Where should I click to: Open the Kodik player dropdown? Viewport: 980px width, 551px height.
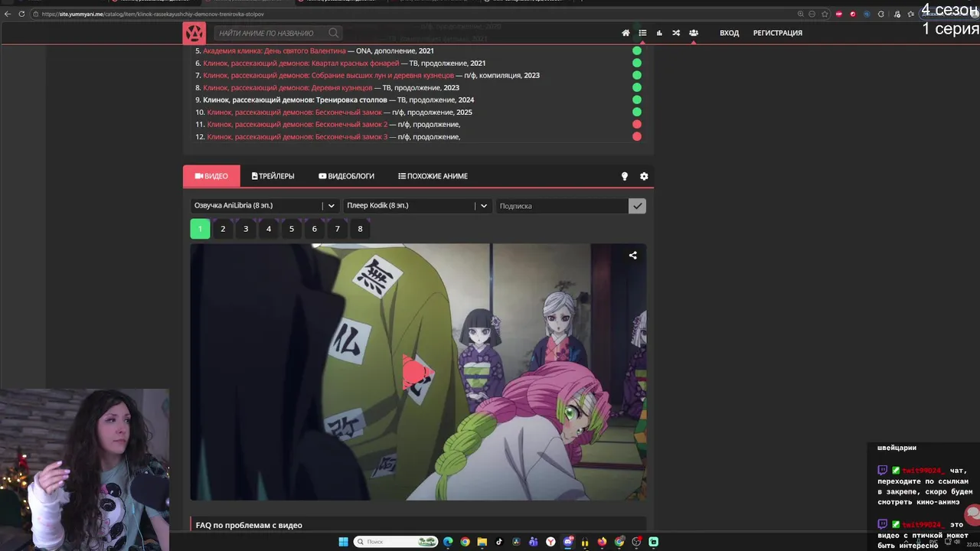click(x=416, y=206)
